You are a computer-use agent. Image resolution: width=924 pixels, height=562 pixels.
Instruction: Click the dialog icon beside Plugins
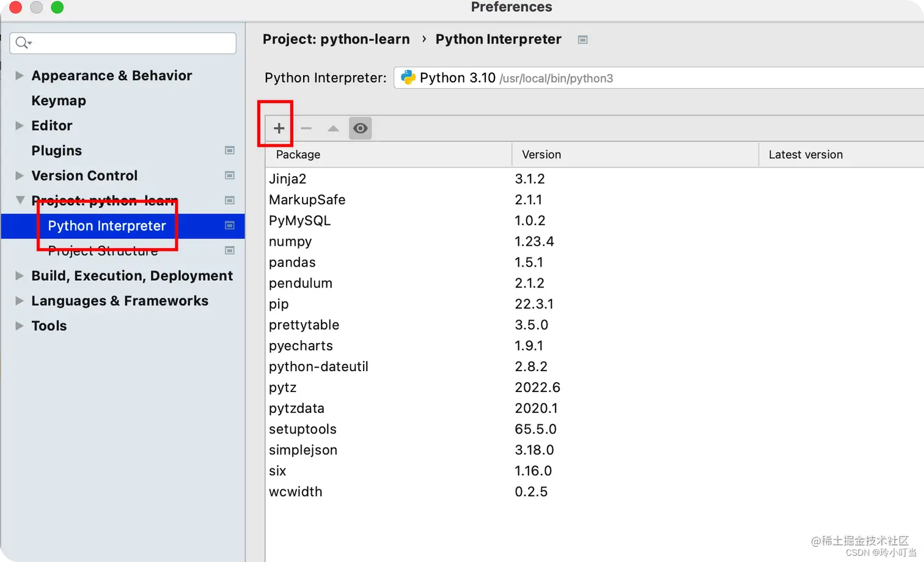(x=230, y=150)
